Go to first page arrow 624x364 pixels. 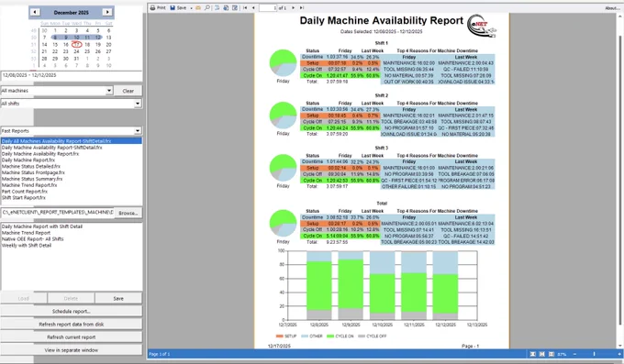pyautogui.click(x=245, y=7)
